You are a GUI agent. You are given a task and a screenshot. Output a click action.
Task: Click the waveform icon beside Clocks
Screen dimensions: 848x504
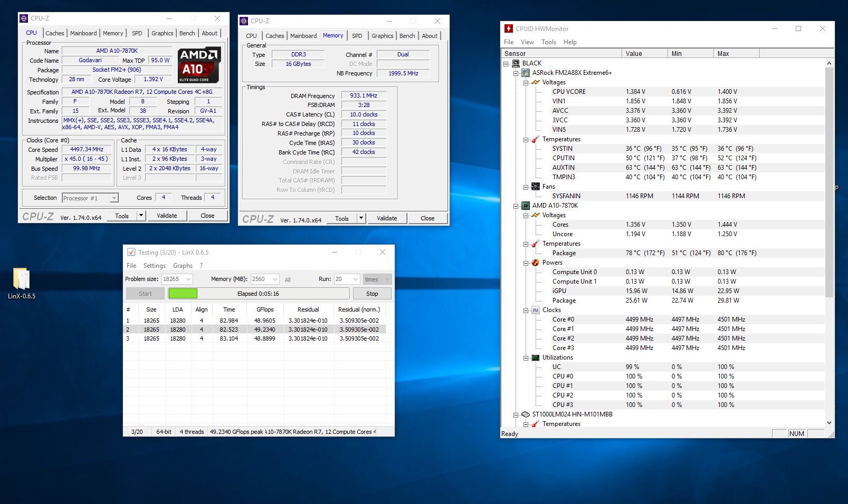click(x=536, y=310)
